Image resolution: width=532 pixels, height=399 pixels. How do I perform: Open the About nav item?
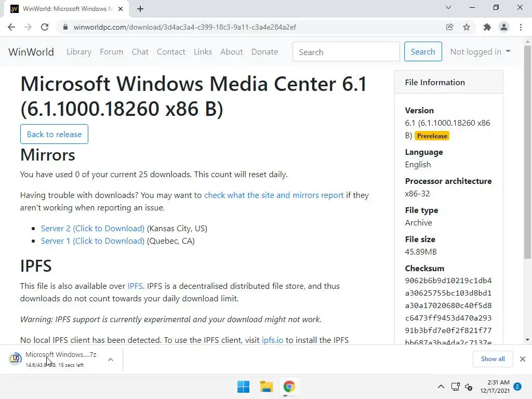point(232,52)
